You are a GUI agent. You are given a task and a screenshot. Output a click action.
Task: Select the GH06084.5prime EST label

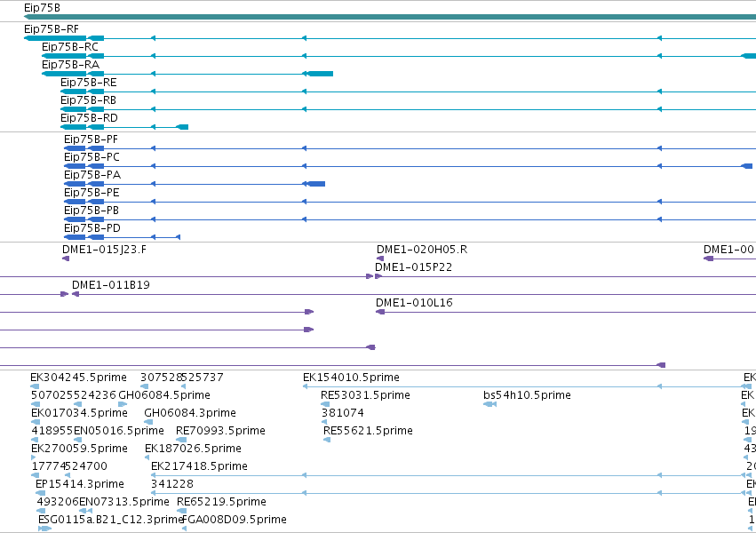pyautogui.click(x=164, y=395)
